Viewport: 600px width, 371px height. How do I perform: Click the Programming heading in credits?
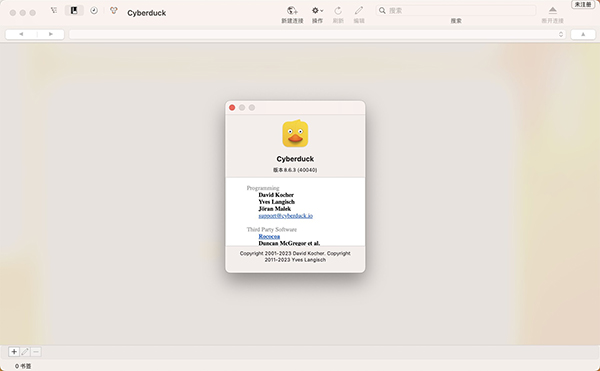point(263,188)
